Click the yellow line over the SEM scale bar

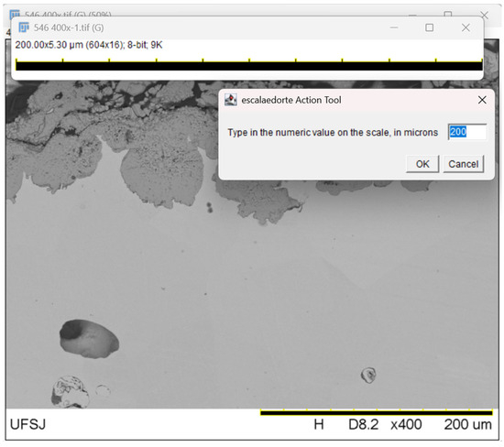(x=376, y=410)
